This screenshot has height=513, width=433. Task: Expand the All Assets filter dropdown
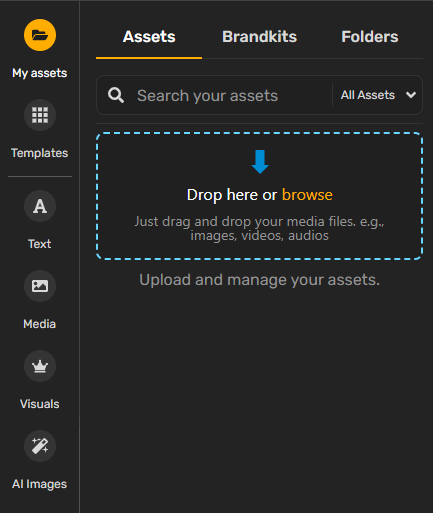coord(378,95)
